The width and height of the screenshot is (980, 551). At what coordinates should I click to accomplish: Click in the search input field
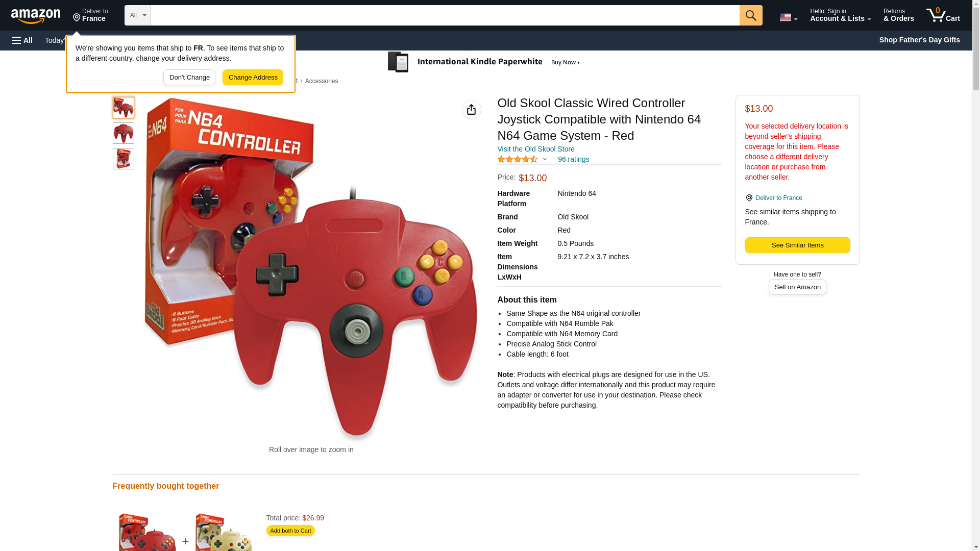click(x=445, y=15)
